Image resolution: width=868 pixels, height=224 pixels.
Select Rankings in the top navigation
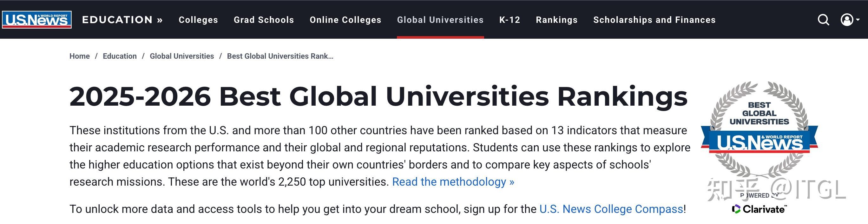click(x=556, y=20)
